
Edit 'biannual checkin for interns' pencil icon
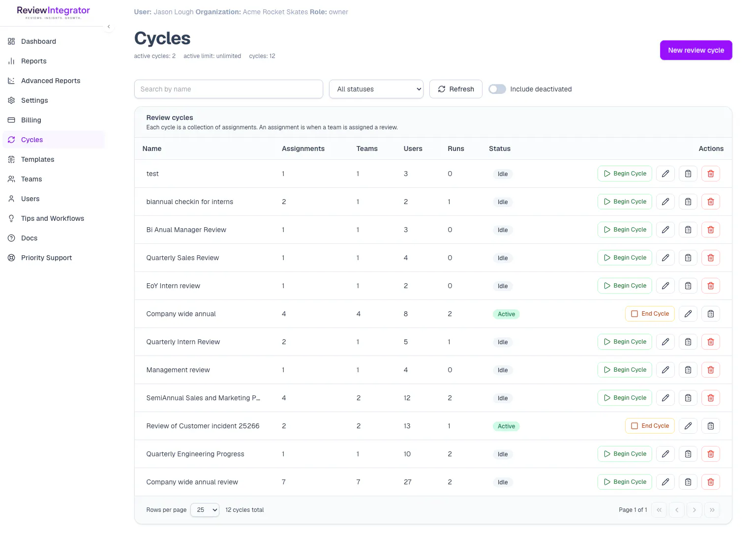click(x=665, y=202)
